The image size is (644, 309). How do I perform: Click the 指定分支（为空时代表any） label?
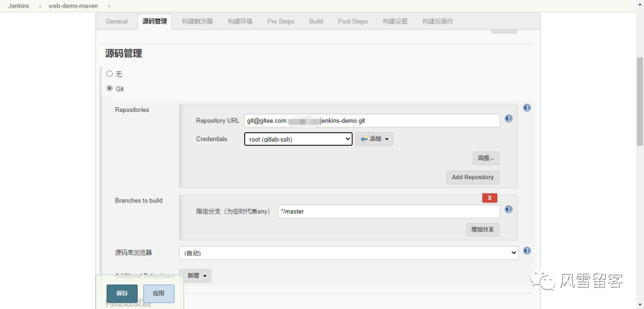(x=233, y=211)
